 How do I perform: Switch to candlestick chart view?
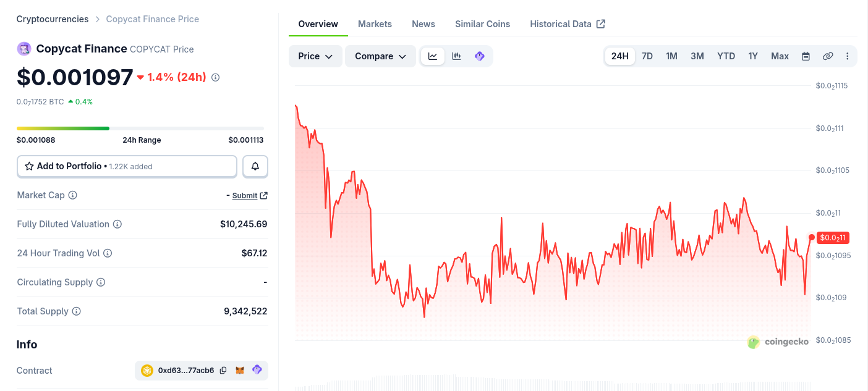click(456, 56)
